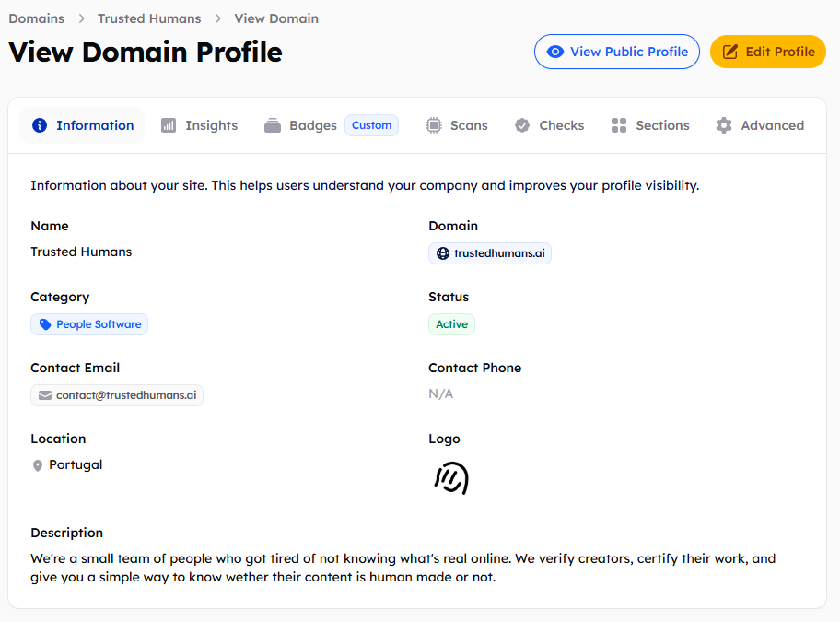Open Edit Profile
This screenshot has height=622, width=840.
click(x=768, y=52)
